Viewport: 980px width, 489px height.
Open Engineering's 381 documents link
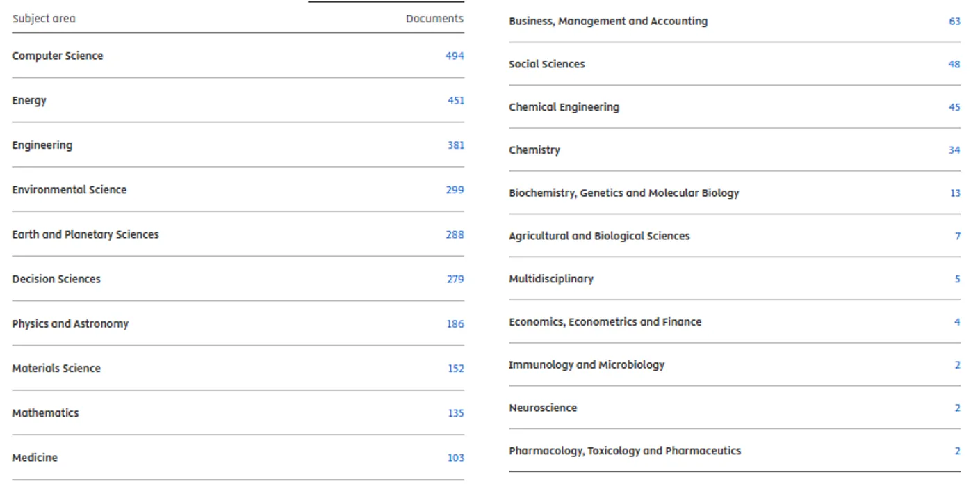455,145
